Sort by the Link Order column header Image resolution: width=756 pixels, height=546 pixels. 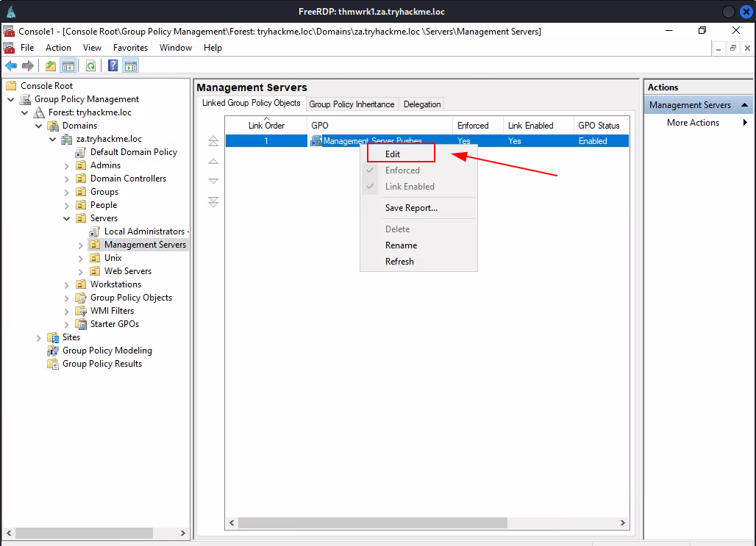pyautogui.click(x=266, y=126)
